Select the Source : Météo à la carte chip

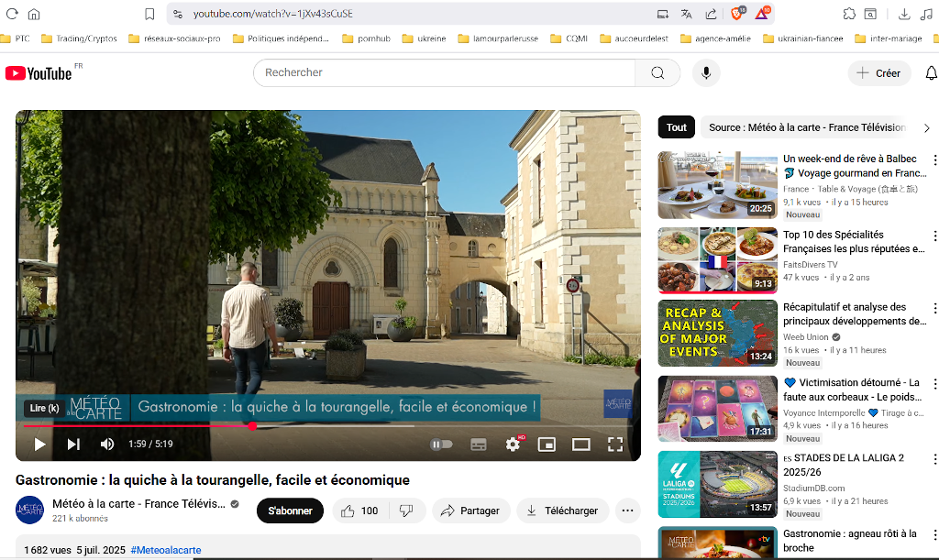pyautogui.click(x=806, y=127)
